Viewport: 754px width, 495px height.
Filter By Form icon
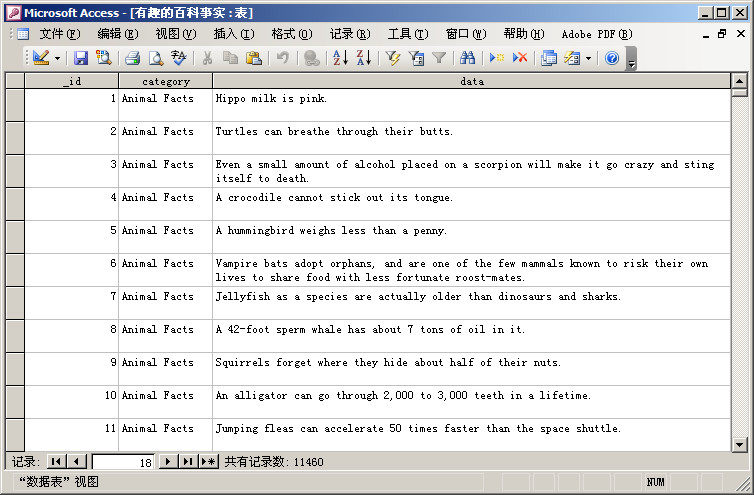click(416, 58)
